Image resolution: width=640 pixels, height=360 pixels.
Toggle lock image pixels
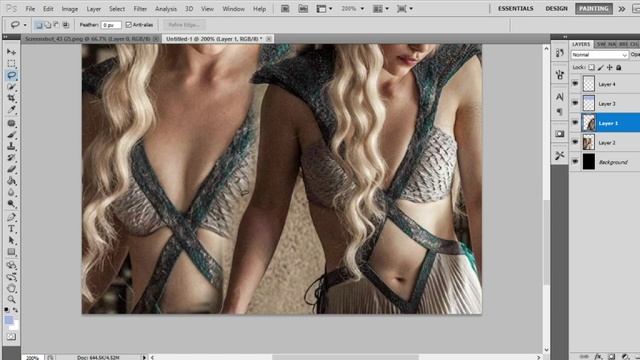coord(600,67)
